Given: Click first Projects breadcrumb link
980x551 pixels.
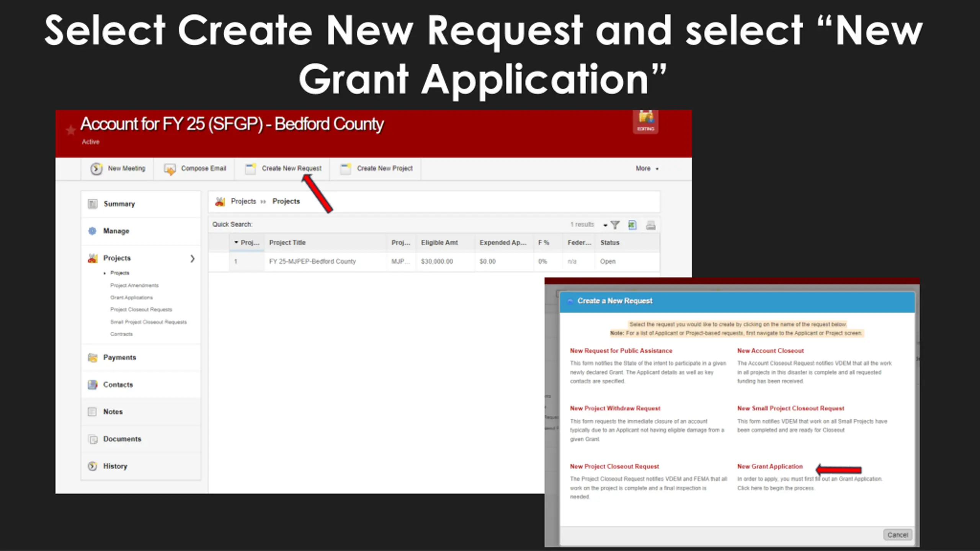Looking at the screenshot, I should [243, 202].
